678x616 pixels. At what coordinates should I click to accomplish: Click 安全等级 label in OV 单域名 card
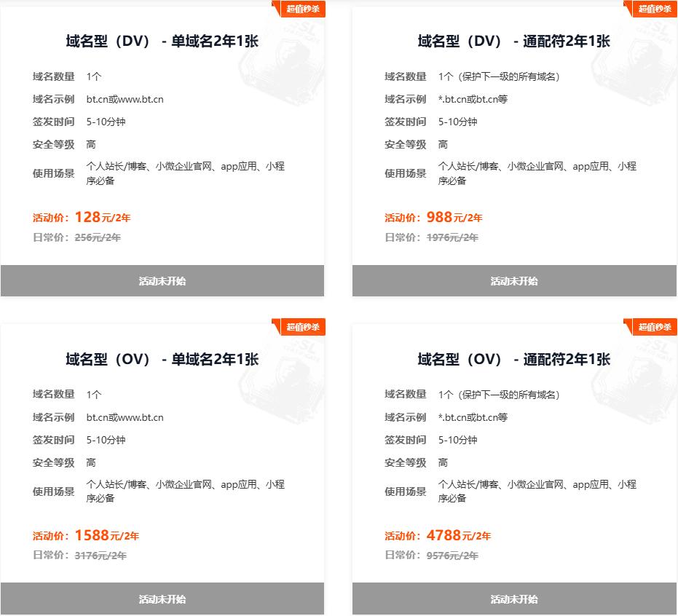[x=54, y=462]
